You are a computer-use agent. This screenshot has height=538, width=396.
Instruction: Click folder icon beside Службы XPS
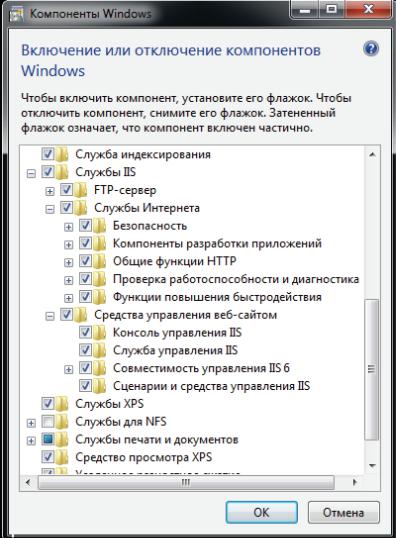[62, 404]
